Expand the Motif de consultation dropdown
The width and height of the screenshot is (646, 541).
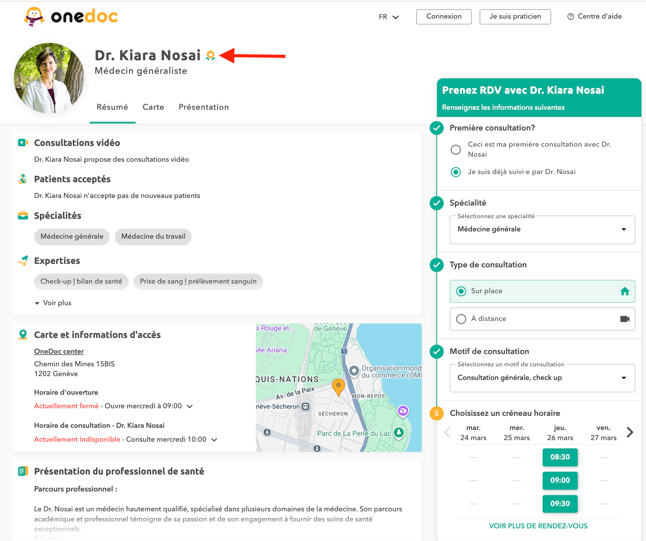coord(542,378)
